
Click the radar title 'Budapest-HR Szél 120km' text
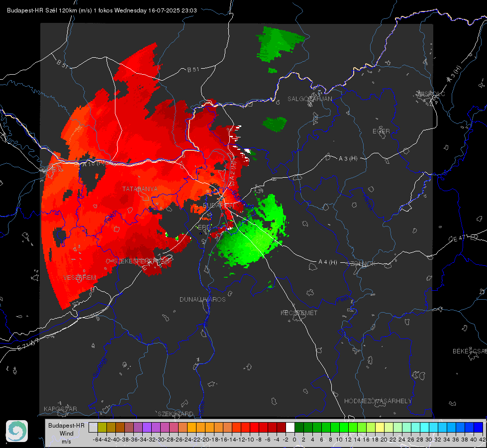pos(42,10)
